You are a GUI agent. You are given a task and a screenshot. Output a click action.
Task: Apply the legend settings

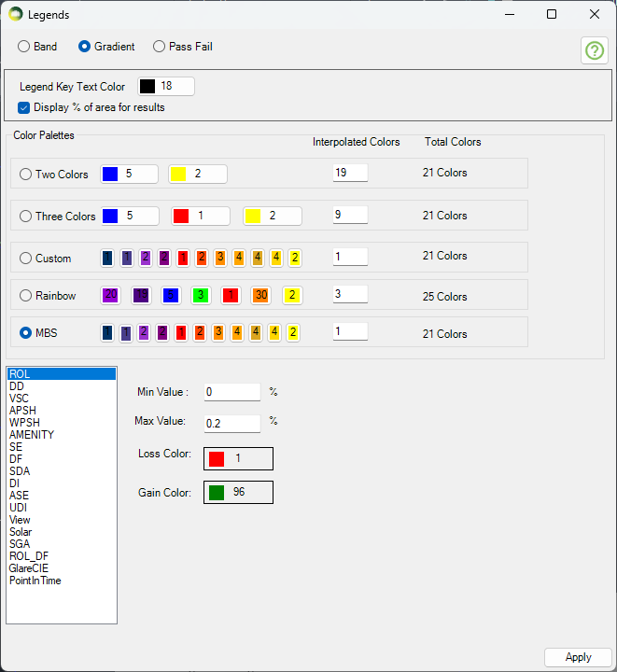[x=578, y=657]
